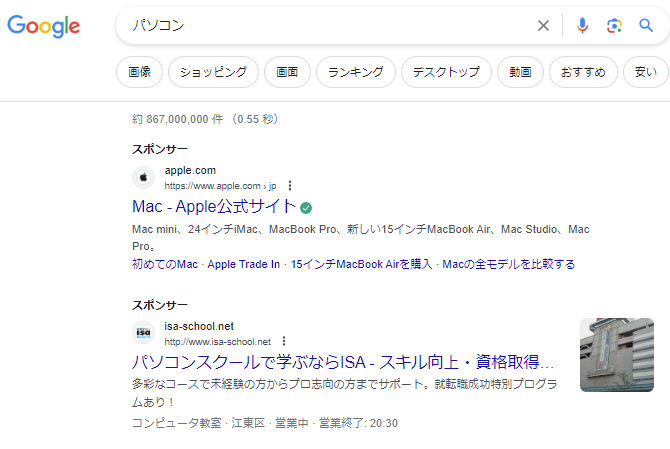Click the https://www.apple.com › jp URL
670x449 pixels.
[x=220, y=186]
